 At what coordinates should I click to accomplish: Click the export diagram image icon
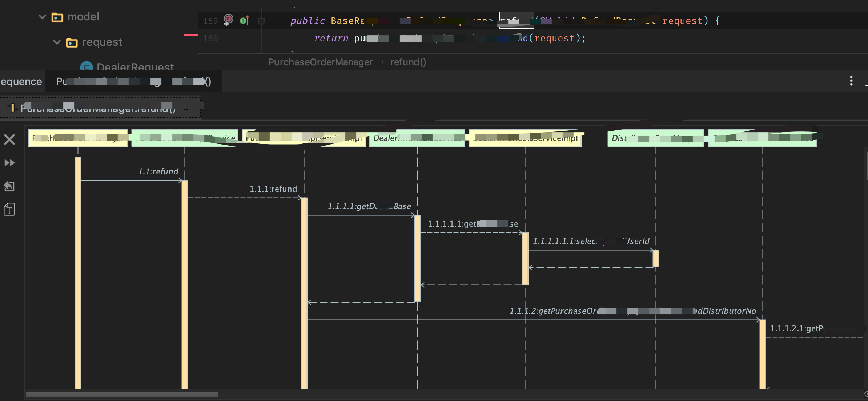point(9,186)
